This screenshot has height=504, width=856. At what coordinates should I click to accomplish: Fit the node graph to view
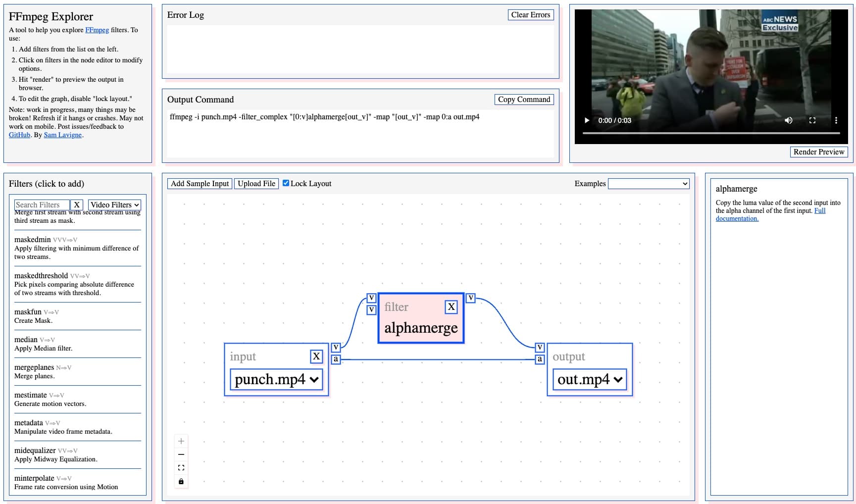[181, 467]
